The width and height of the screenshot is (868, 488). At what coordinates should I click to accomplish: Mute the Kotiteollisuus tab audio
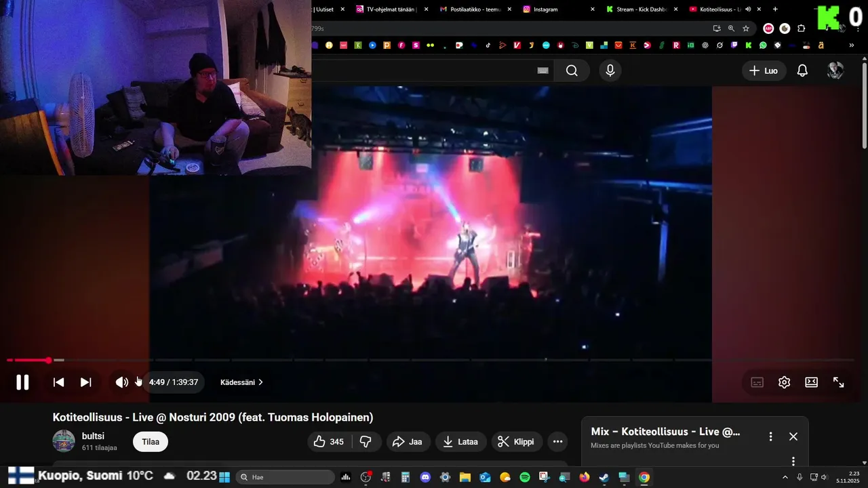click(748, 9)
